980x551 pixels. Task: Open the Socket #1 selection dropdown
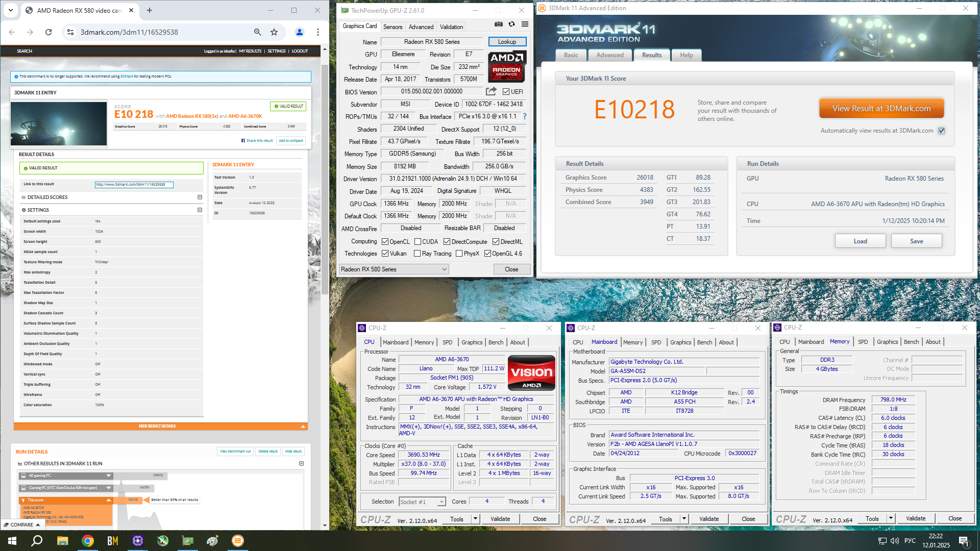click(422, 502)
